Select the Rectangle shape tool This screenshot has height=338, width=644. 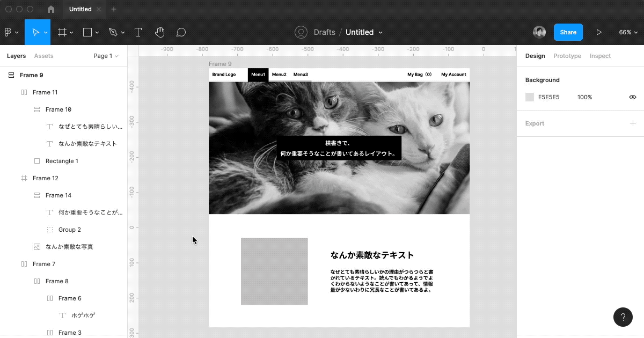[x=87, y=32]
